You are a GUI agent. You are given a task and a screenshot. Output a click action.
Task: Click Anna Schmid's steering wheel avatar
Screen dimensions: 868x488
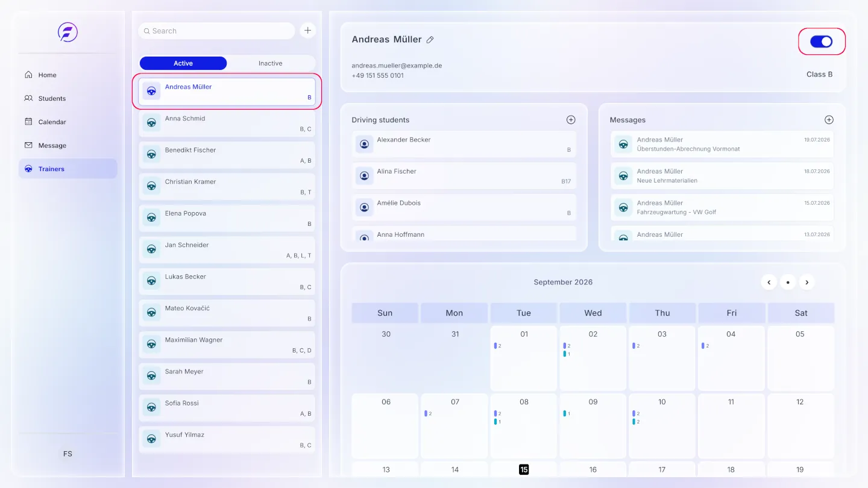(151, 123)
